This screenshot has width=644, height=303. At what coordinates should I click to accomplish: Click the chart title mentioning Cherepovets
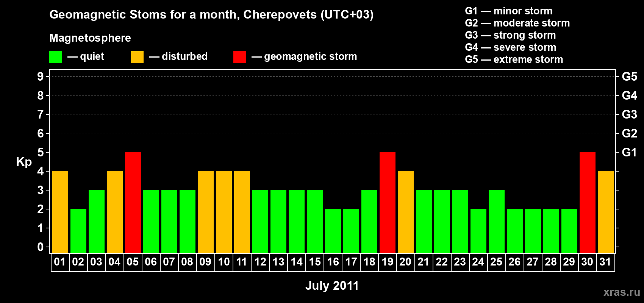tap(211, 14)
